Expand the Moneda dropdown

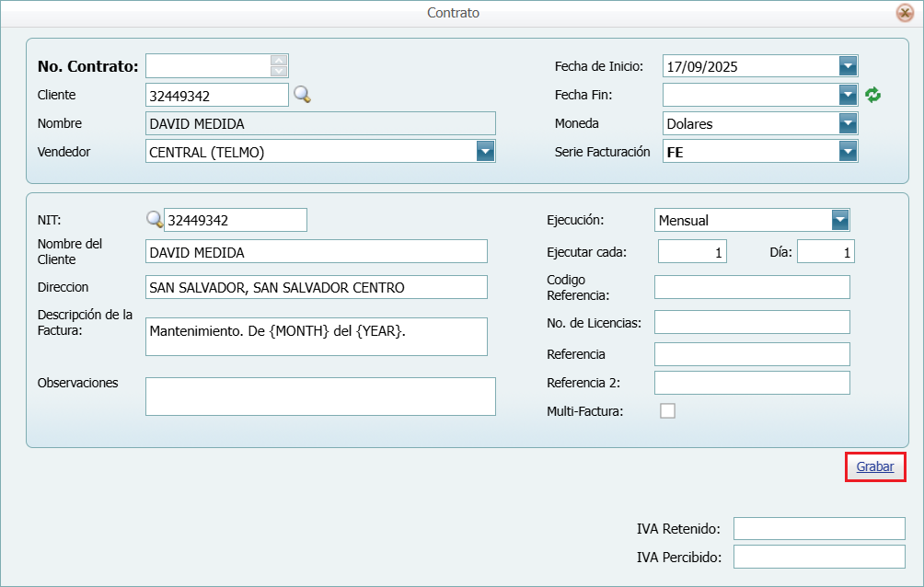click(848, 123)
